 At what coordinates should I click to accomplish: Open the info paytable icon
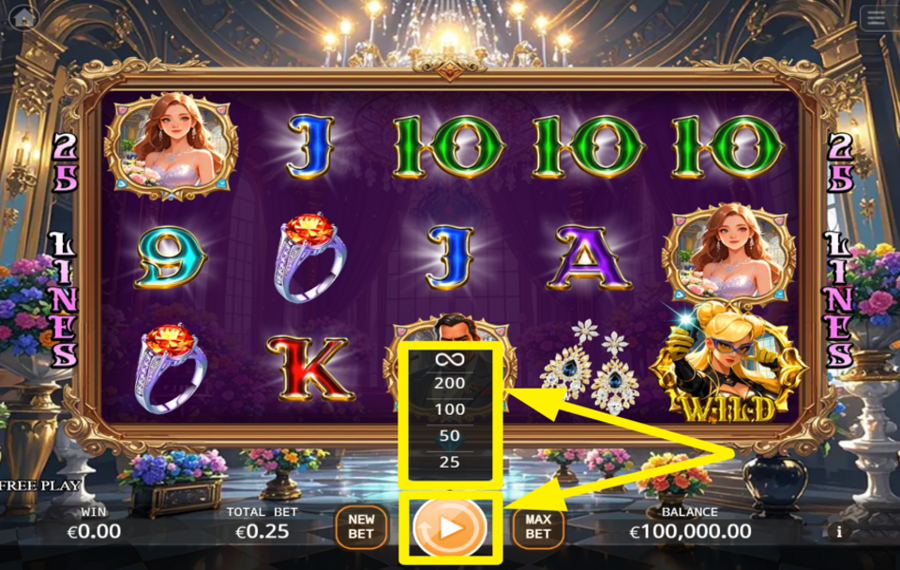pos(839,532)
